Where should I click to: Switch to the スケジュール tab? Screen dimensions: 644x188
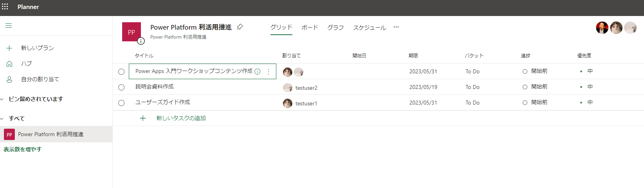[370, 27]
